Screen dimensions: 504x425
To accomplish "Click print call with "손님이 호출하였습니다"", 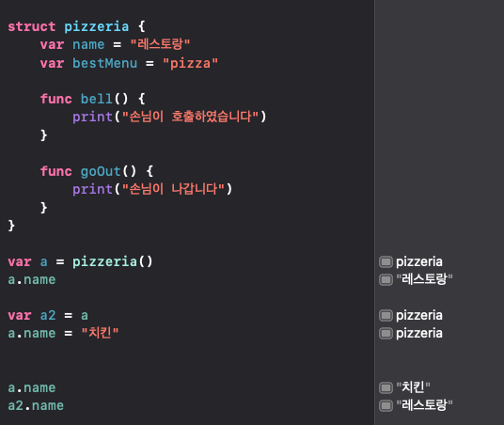I will coord(169,117).
